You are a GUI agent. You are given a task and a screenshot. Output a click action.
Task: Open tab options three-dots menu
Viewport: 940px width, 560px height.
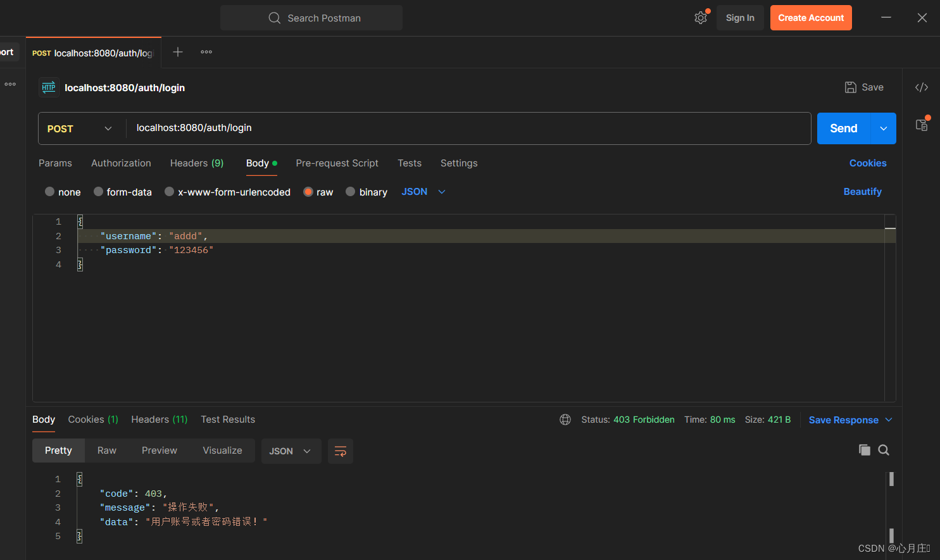(x=206, y=52)
